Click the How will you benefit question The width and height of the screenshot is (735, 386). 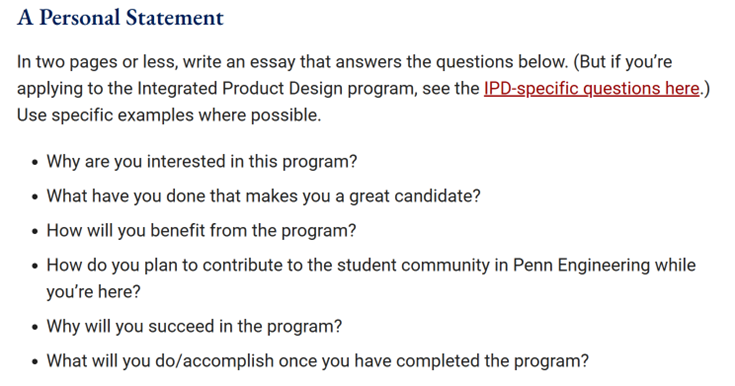point(201,230)
